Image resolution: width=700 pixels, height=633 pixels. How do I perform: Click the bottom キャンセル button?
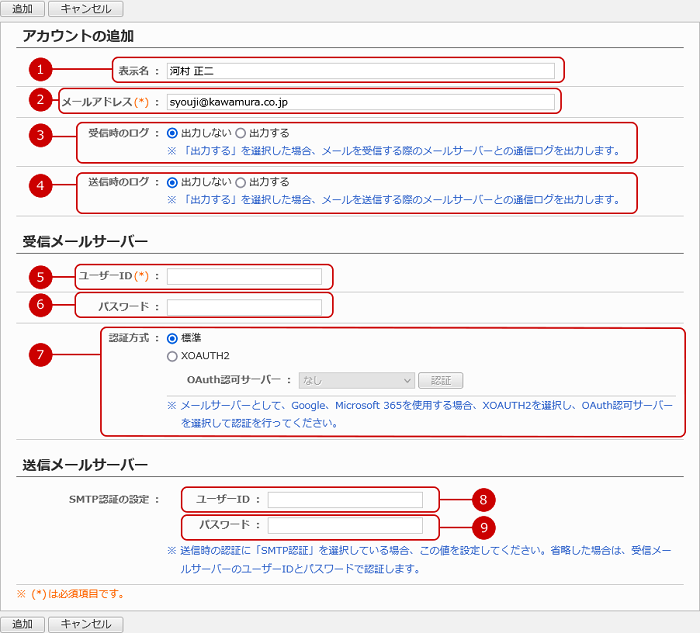(85, 624)
